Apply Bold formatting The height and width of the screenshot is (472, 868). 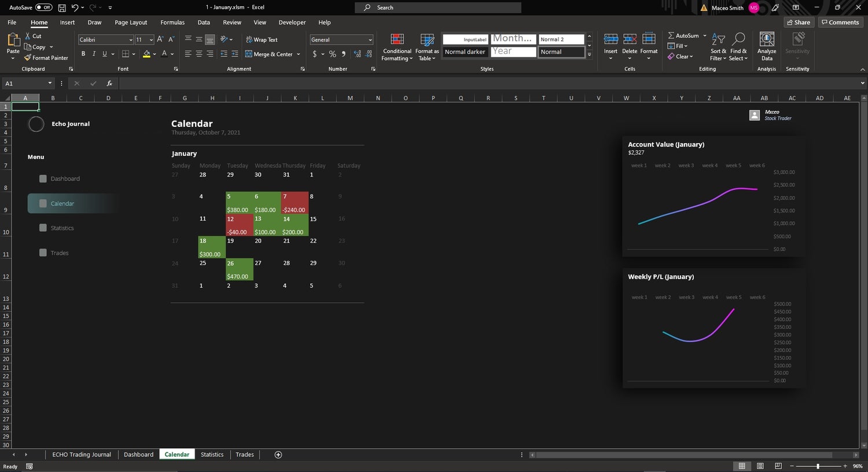coord(83,54)
